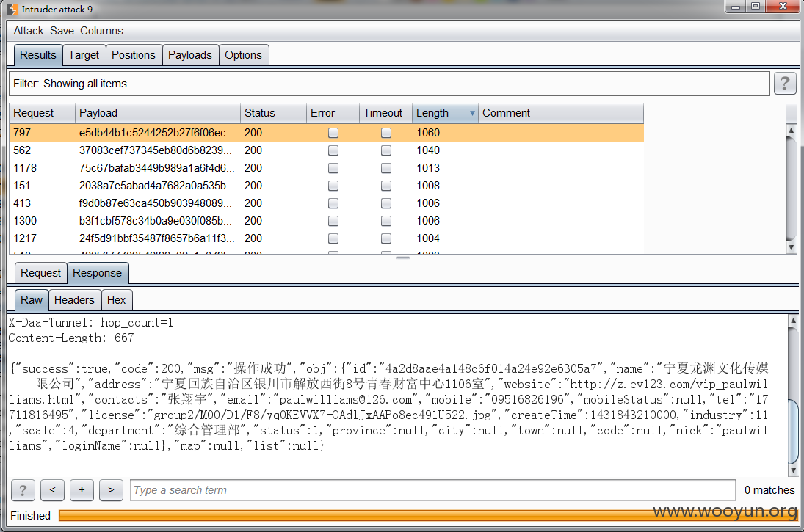The image size is (804, 532).
Task: Toggle Timeout checkbox for request 1217
Action: (x=386, y=238)
